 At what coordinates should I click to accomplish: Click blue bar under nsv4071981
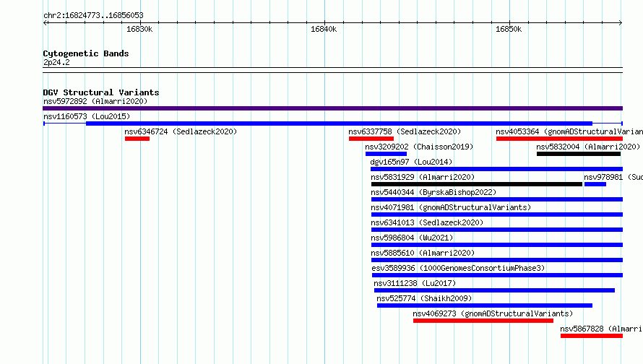(497, 214)
